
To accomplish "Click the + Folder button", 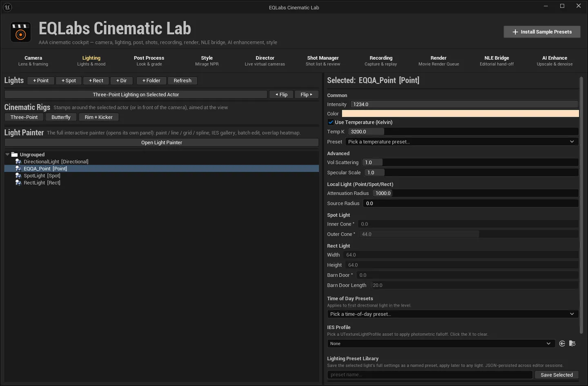I will [151, 80].
